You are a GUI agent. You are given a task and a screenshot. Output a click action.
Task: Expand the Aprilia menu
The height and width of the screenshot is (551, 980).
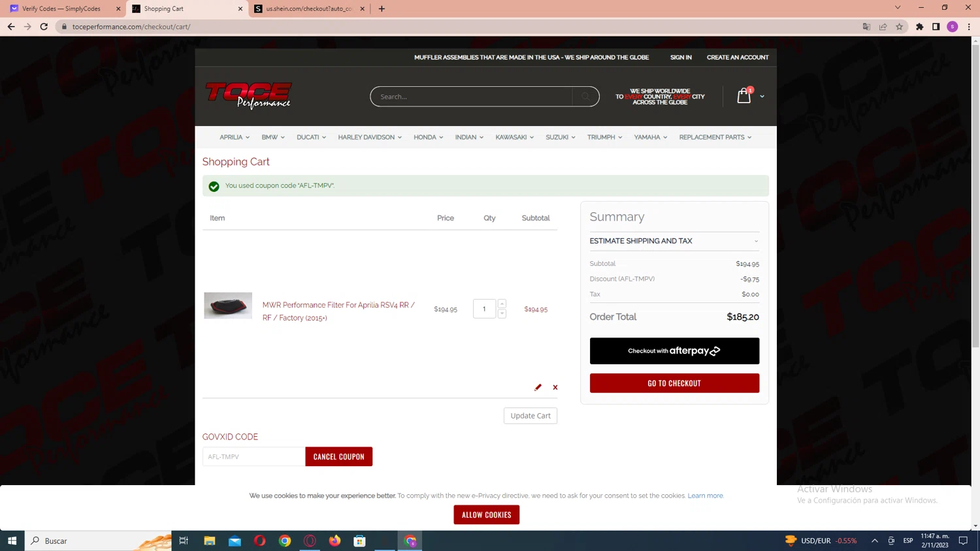(x=235, y=137)
